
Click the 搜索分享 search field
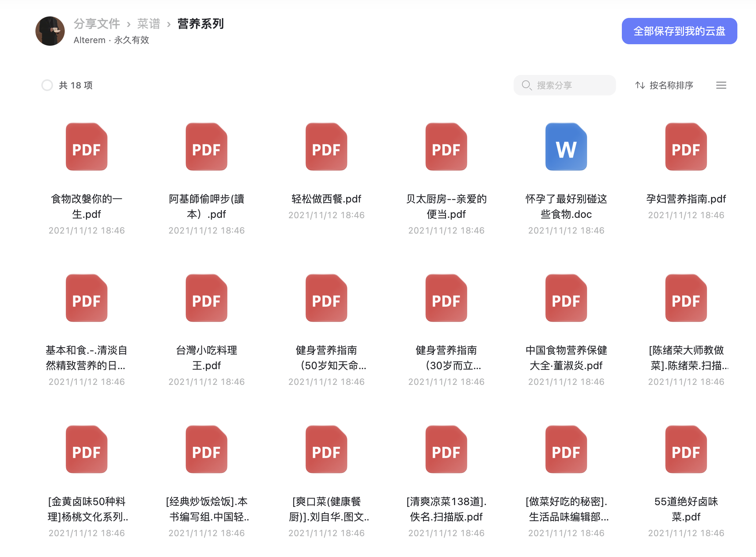564,85
